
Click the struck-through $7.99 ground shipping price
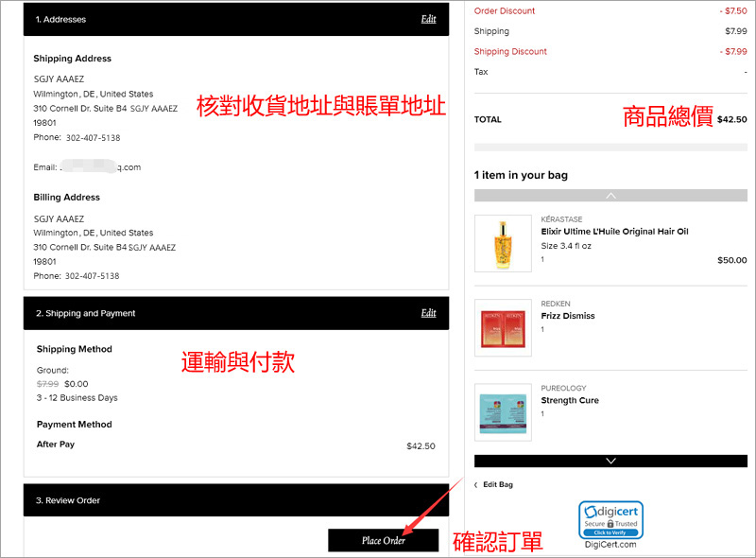click(48, 384)
